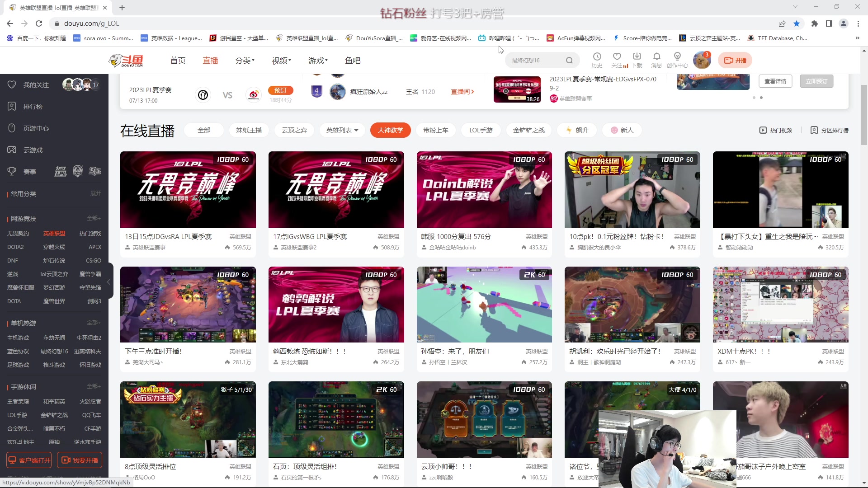868x488 pixels.
Task: Open 热门视频 link icon
Action: click(x=763, y=130)
